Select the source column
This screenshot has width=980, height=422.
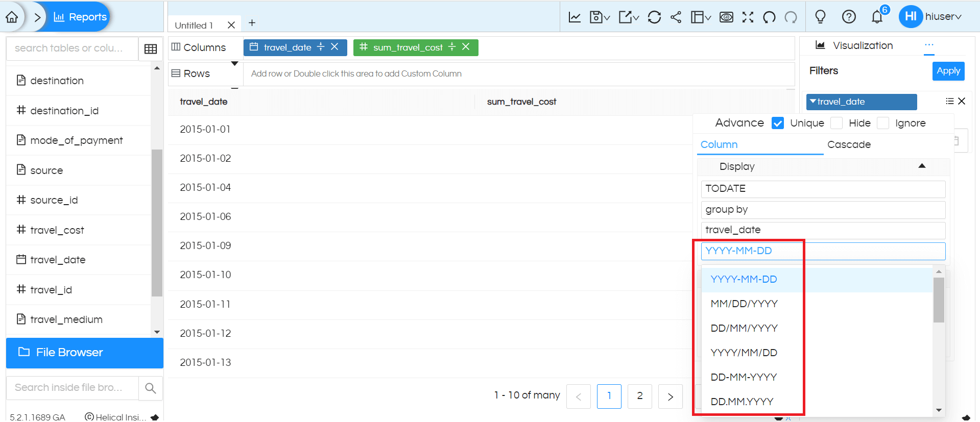[x=46, y=170]
